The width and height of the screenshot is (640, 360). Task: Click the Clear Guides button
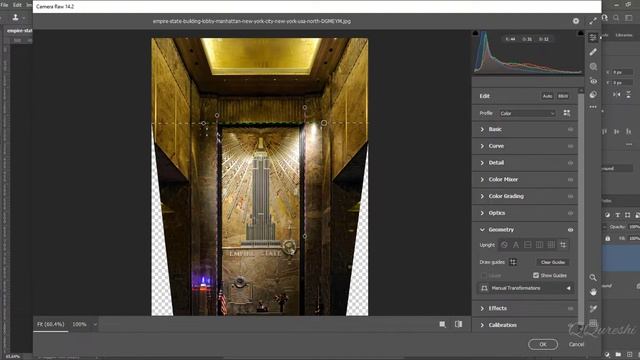pyautogui.click(x=553, y=262)
